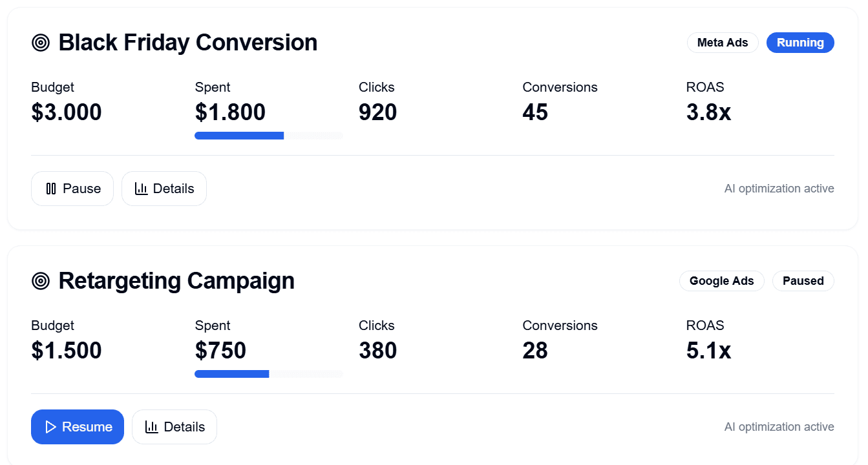The width and height of the screenshot is (868, 465).
Task: Pause the Black Friday Conversion campaign
Action: coord(72,189)
